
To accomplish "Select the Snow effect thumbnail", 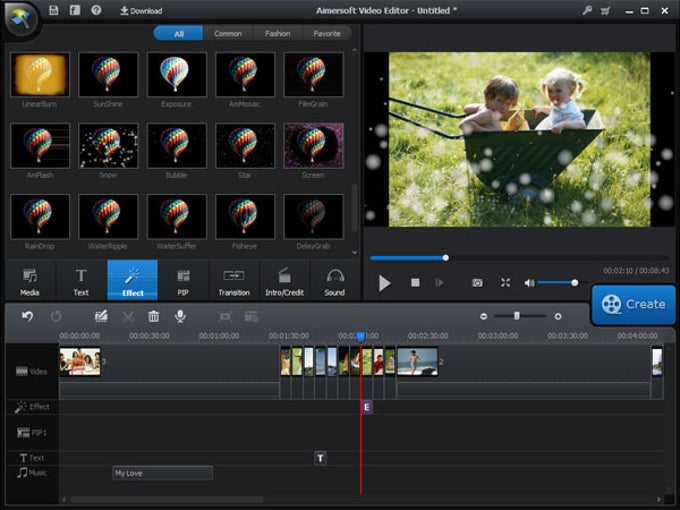I will click(x=108, y=146).
